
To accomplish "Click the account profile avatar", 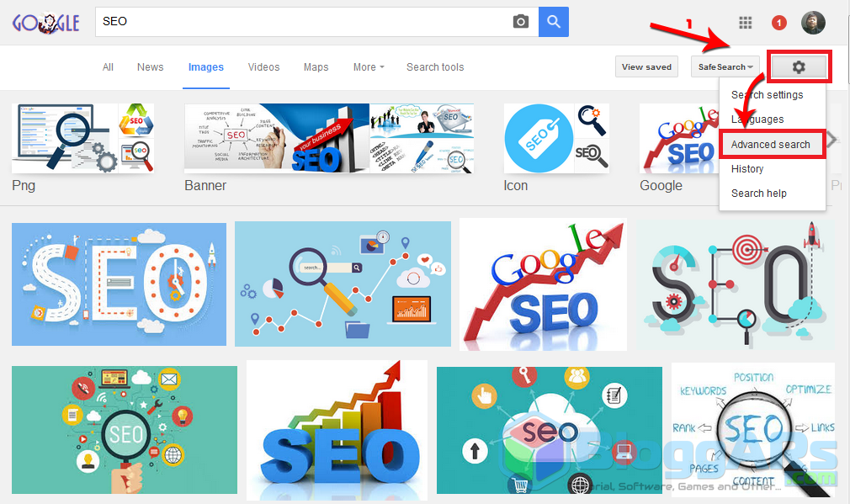I will click(x=813, y=23).
